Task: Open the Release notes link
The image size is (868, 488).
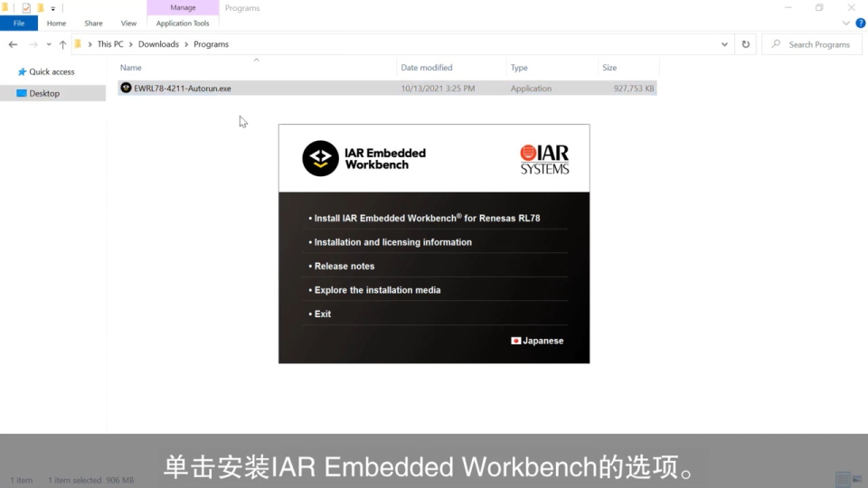Action: coord(344,267)
